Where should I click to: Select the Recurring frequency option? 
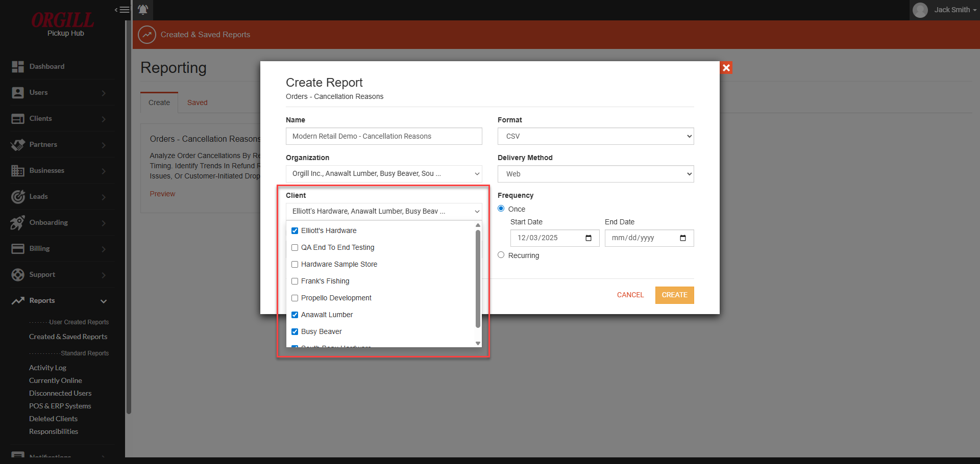coord(501,255)
